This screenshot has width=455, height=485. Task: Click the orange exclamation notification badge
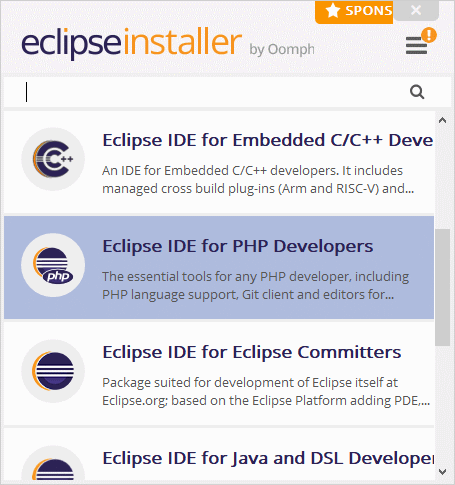429,35
